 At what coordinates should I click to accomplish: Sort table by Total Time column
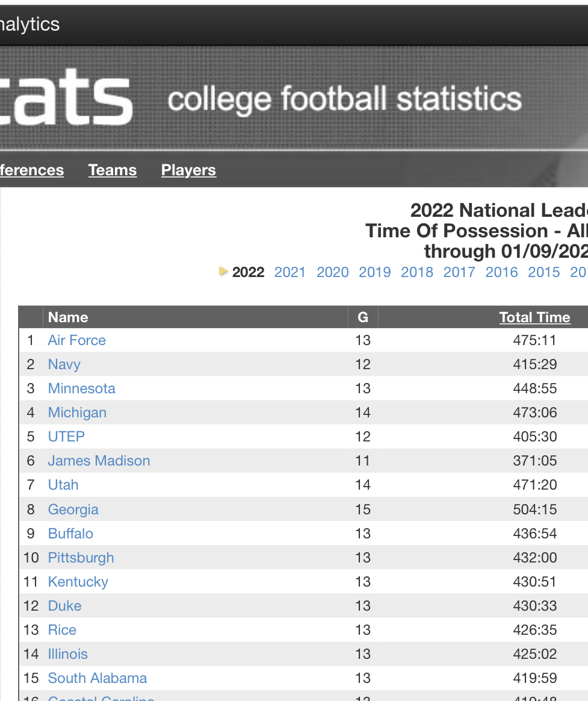tap(534, 317)
